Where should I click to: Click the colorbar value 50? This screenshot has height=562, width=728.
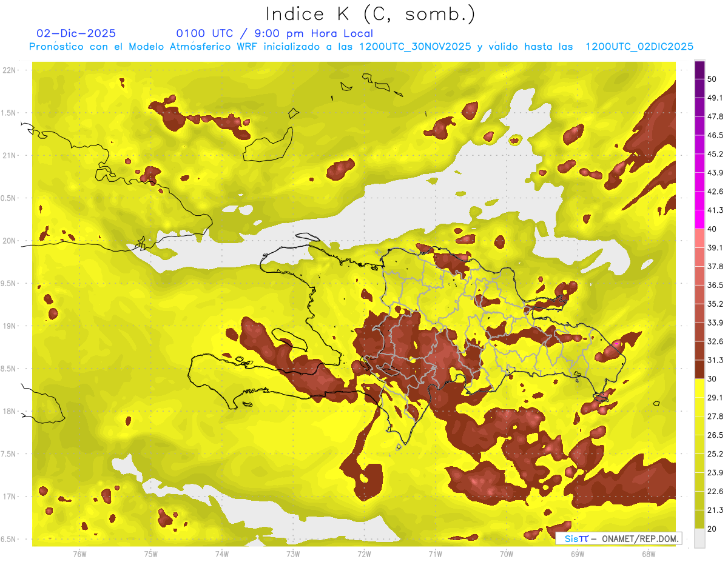[712, 79]
